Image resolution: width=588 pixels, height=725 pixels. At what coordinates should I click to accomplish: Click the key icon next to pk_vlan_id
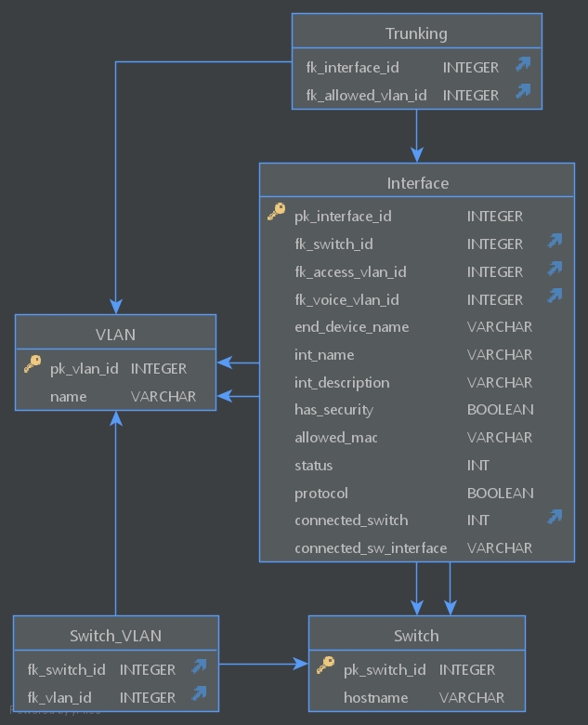[x=33, y=364]
